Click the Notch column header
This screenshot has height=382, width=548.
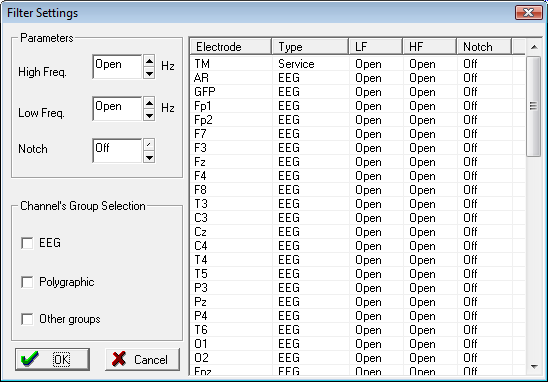pyautogui.click(x=484, y=46)
